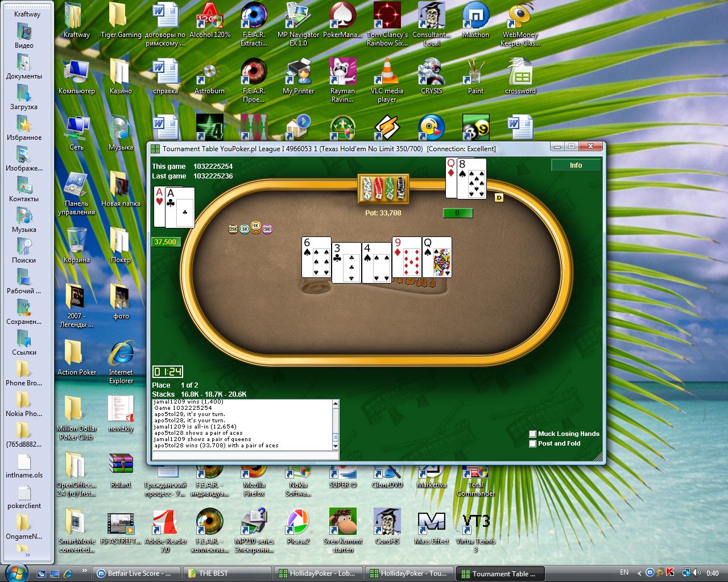Viewport: 728px width, 582px height.
Task: Click the 'Pot: 33,708' text
Action: point(383,213)
